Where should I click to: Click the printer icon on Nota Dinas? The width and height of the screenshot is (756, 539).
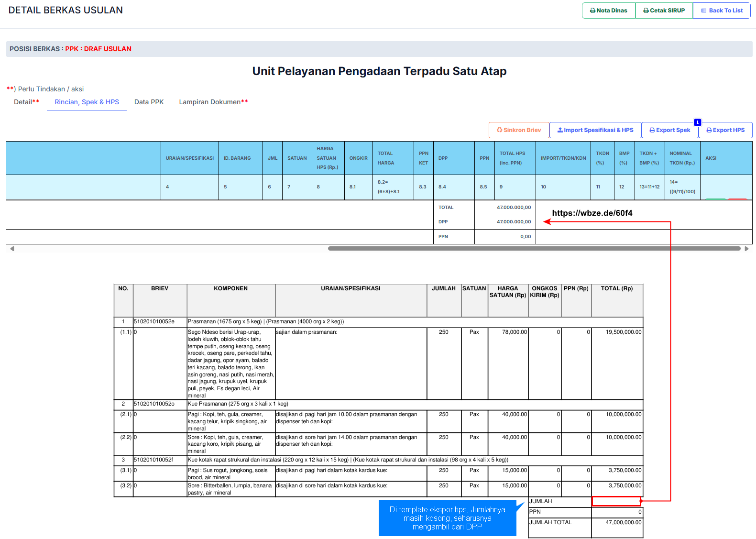click(592, 11)
